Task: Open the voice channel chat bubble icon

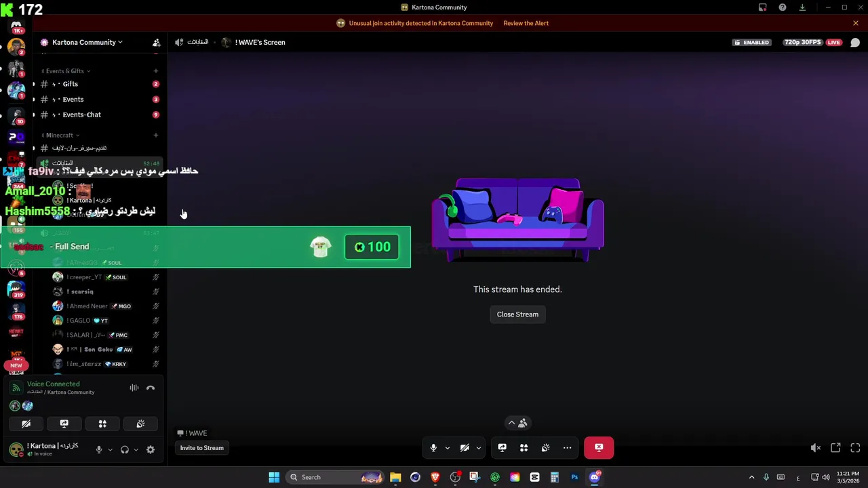Action: pyautogui.click(x=855, y=42)
